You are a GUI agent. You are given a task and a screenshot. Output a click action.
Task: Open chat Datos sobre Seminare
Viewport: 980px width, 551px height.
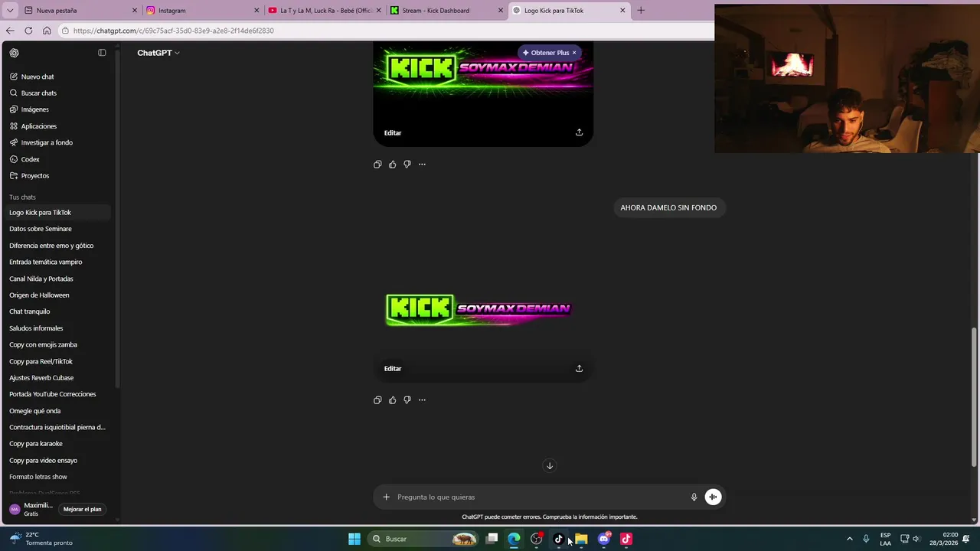tap(57, 229)
